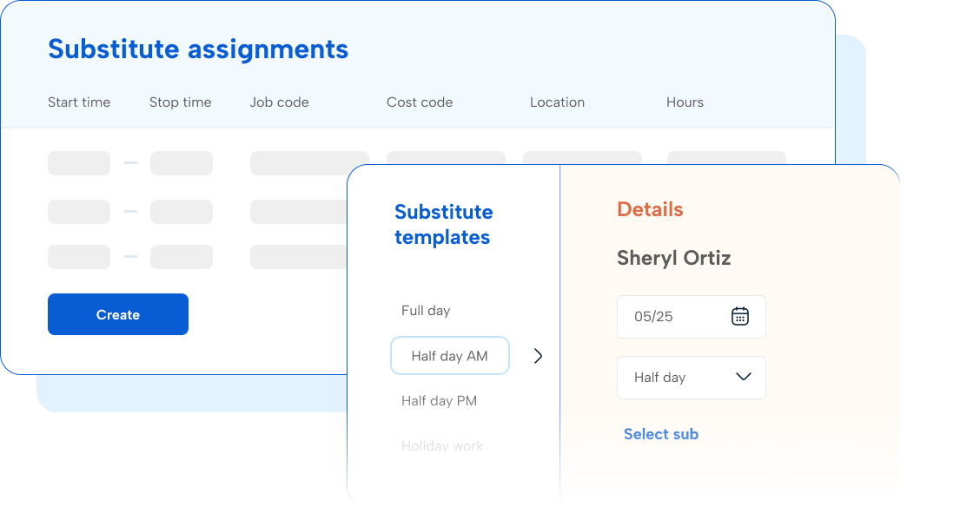Viewport: 980px width, 507px height.
Task: Click the right chevron beside Half day AM
Action: point(538,356)
